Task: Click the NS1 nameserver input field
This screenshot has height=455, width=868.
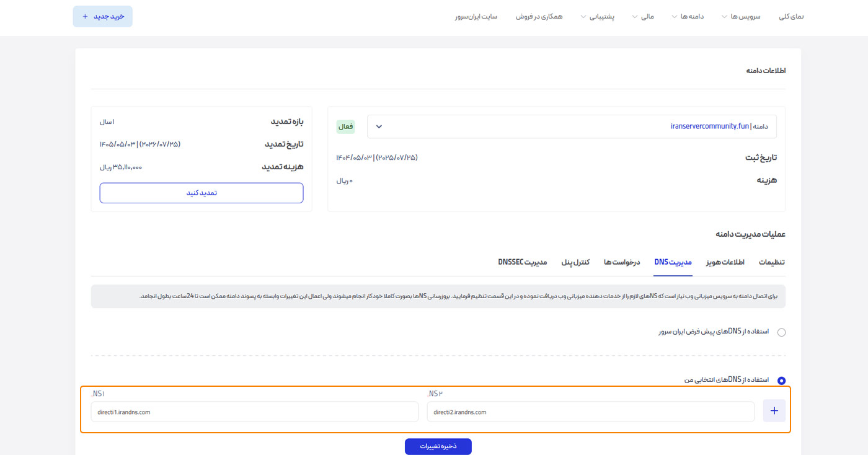Action: (254, 412)
